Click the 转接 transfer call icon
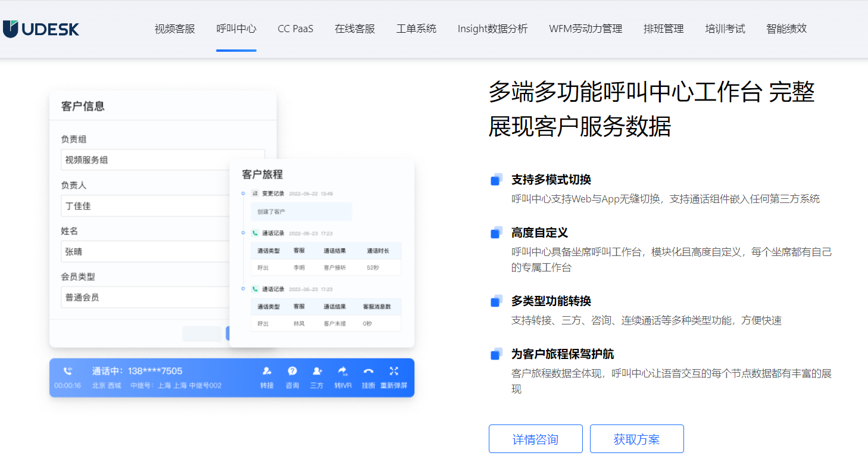The image size is (868, 459). pos(267,371)
